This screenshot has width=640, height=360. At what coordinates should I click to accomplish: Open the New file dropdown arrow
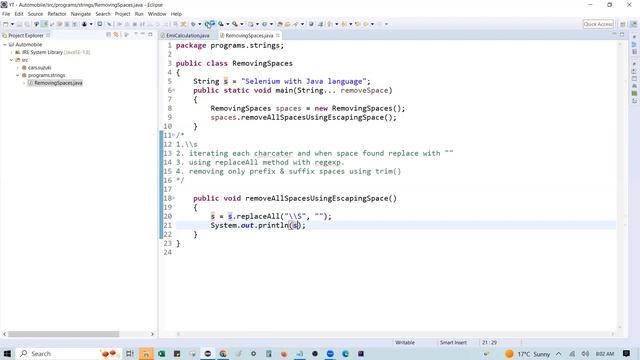click(x=12, y=24)
